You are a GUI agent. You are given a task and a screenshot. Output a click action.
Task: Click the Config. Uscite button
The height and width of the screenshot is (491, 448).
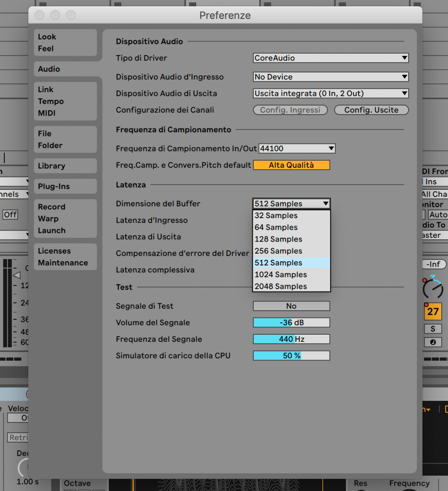[x=371, y=110]
